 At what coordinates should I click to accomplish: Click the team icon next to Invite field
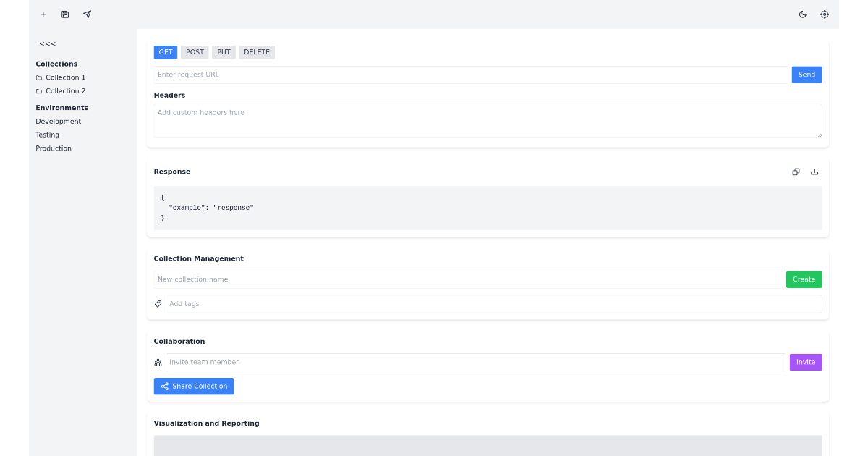click(158, 362)
